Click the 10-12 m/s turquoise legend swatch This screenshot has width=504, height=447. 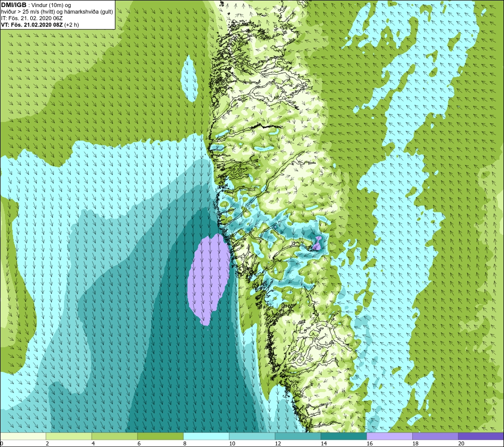252,436
